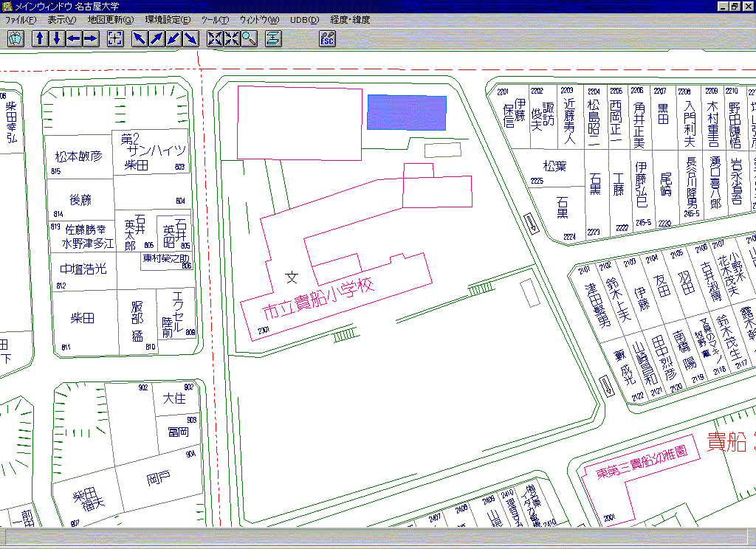
Task: Click the map book icon in toolbar
Action: (16, 39)
